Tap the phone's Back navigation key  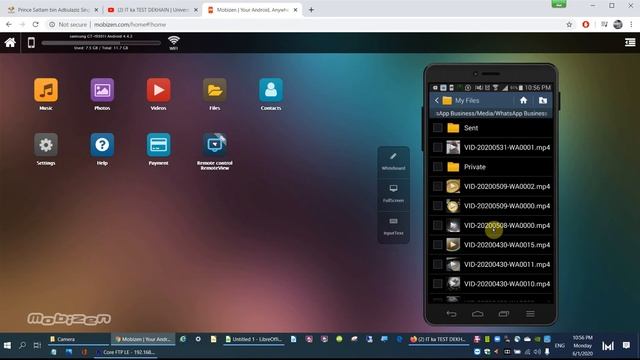point(451,313)
